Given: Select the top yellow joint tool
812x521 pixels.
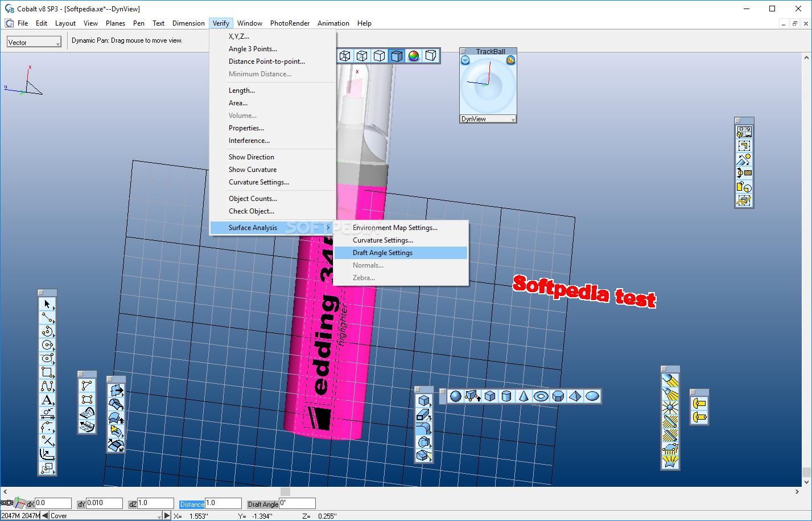Looking at the screenshot, I should pos(699,404).
